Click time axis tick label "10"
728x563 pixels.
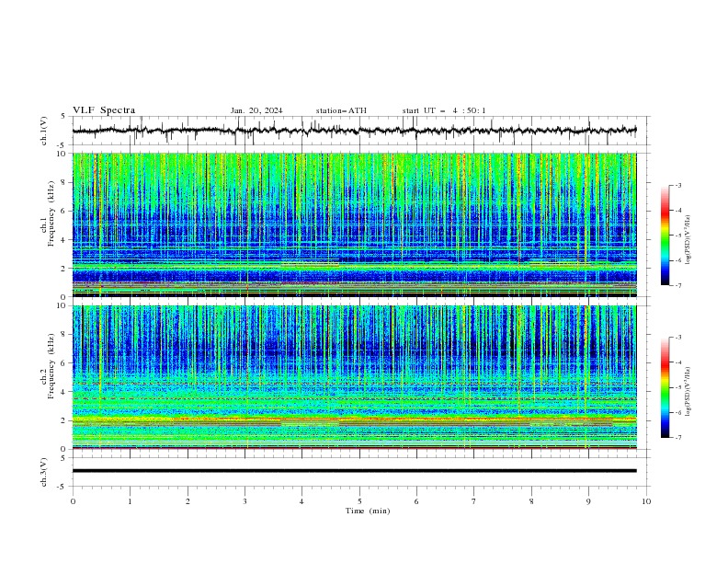click(646, 501)
